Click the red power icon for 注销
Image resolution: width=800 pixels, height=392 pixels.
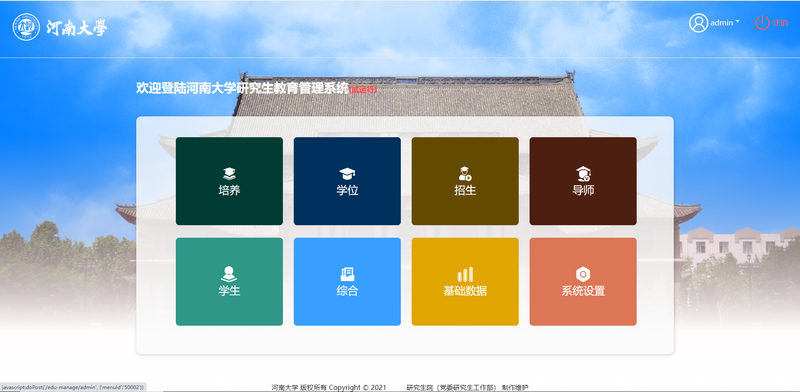pyautogui.click(x=762, y=22)
